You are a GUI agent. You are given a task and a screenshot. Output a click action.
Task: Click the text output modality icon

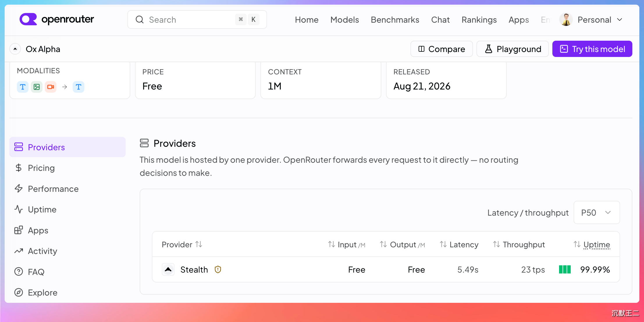pyautogui.click(x=79, y=87)
